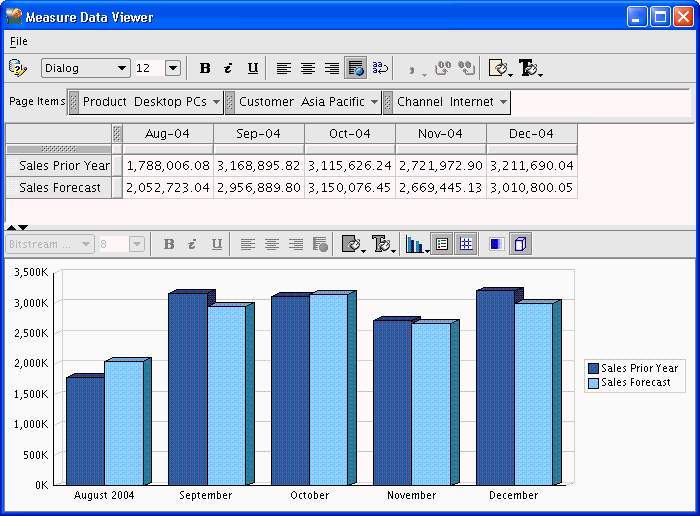
Task: Apply bold in the graph toolbar
Action: tap(169, 244)
